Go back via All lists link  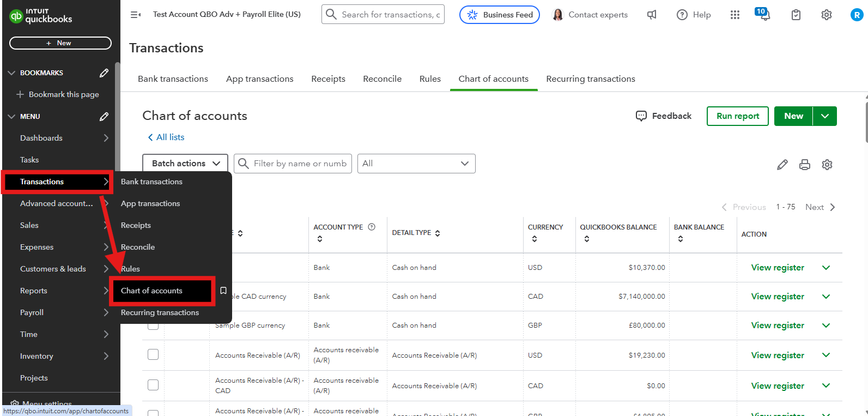pos(166,137)
